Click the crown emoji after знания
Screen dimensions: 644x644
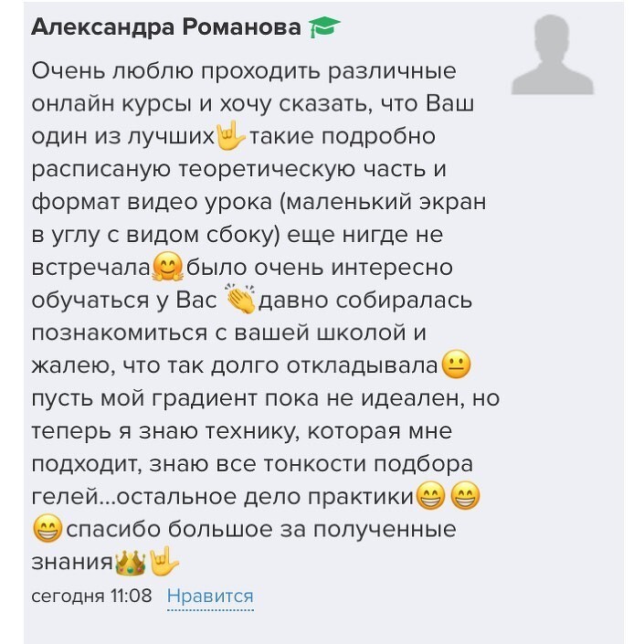[132, 562]
